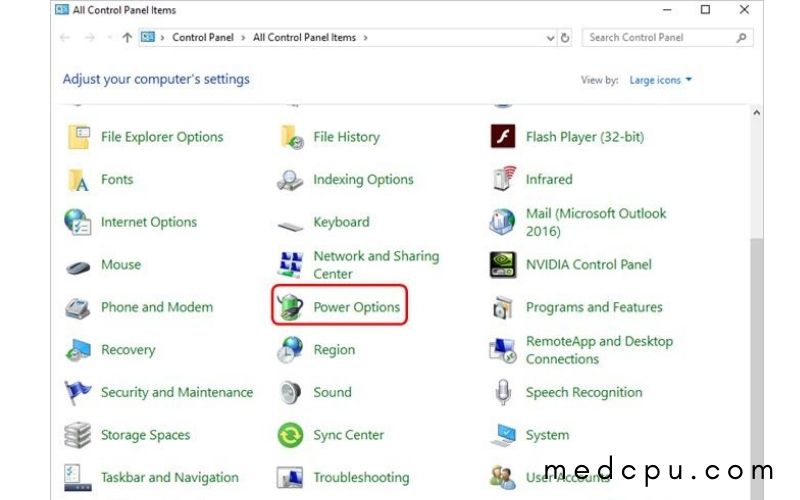Expand chevron after All Control Panel Items
800x500 pixels.
coord(365,38)
